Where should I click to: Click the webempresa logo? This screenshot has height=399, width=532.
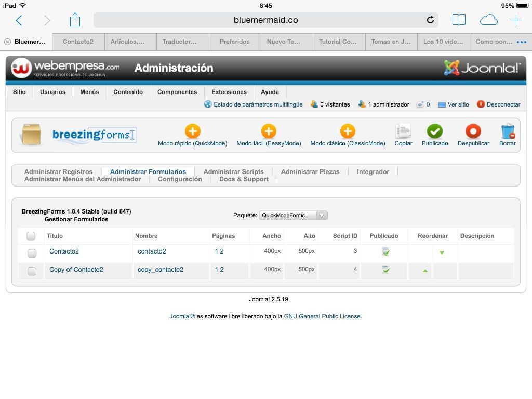(x=65, y=68)
